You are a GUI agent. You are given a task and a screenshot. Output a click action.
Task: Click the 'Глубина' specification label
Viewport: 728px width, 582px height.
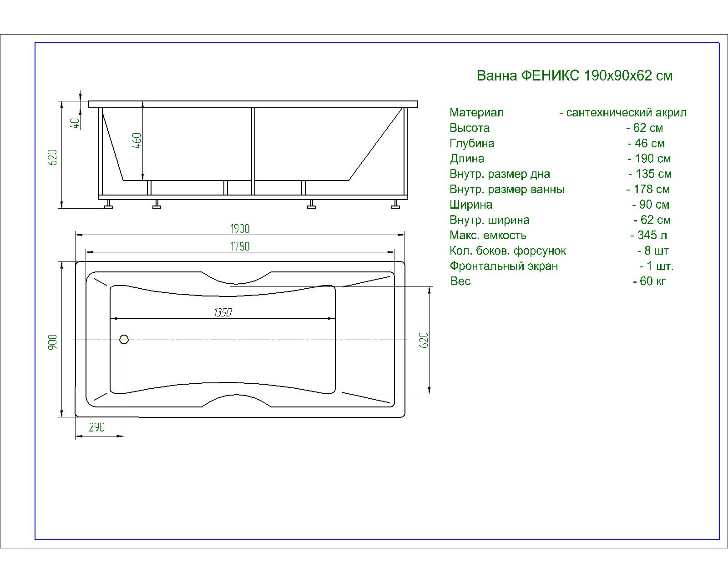click(472, 143)
